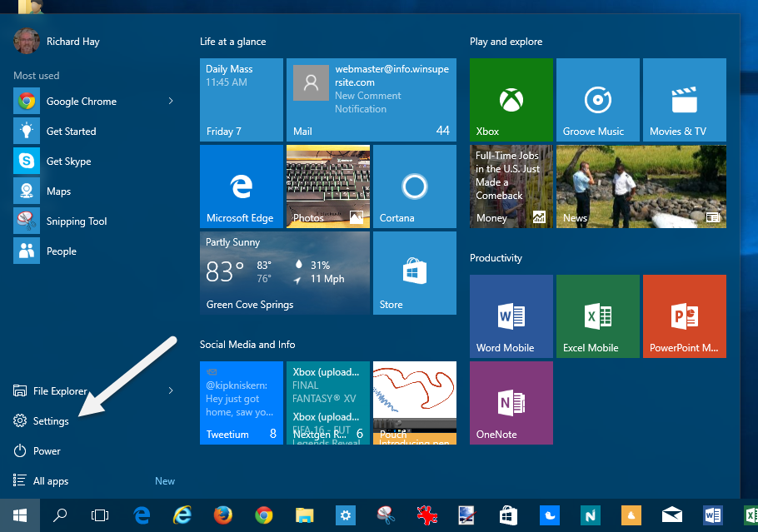Expand Google Chrome jump list arrow

(171, 101)
